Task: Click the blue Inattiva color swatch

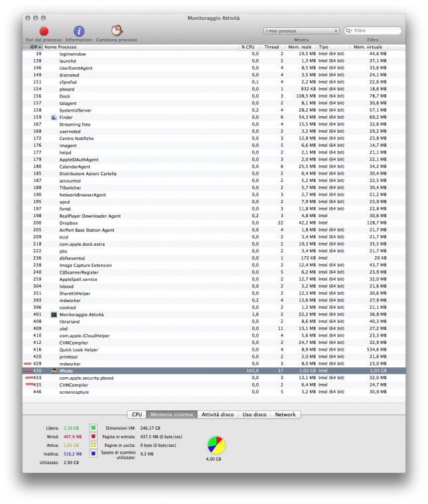Action: click(94, 454)
